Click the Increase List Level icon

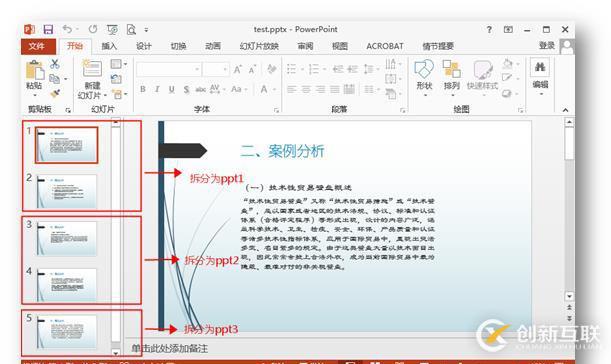click(x=353, y=69)
